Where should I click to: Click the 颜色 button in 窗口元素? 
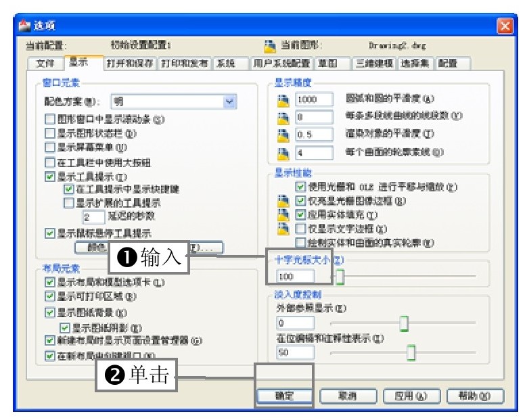91,248
